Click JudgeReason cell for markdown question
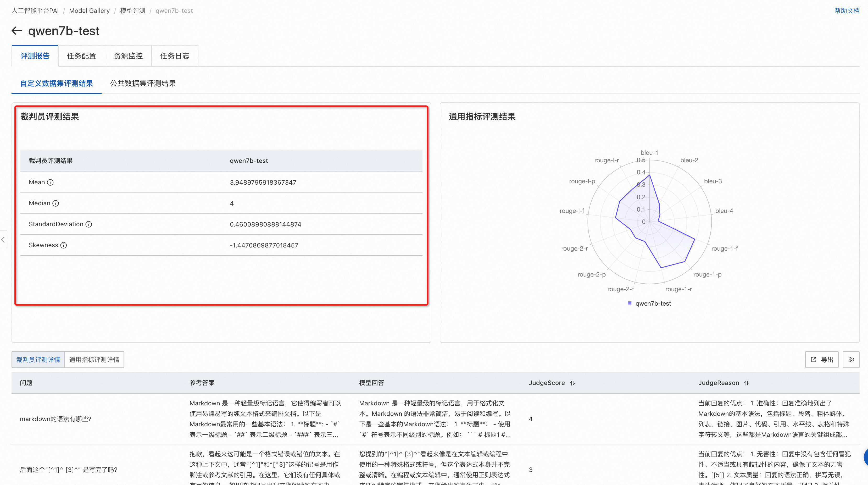The image size is (868, 485). (x=774, y=418)
